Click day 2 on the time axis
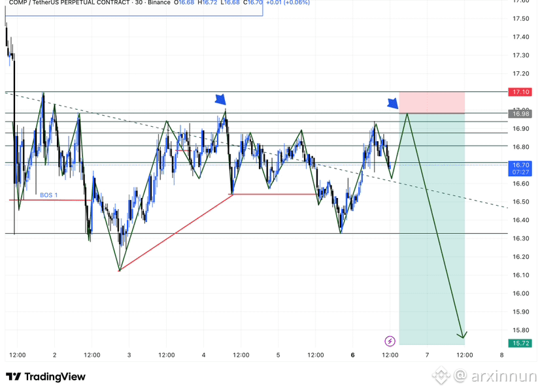The height and width of the screenshot is (392, 542). pyautogui.click(x=55, y=355)
